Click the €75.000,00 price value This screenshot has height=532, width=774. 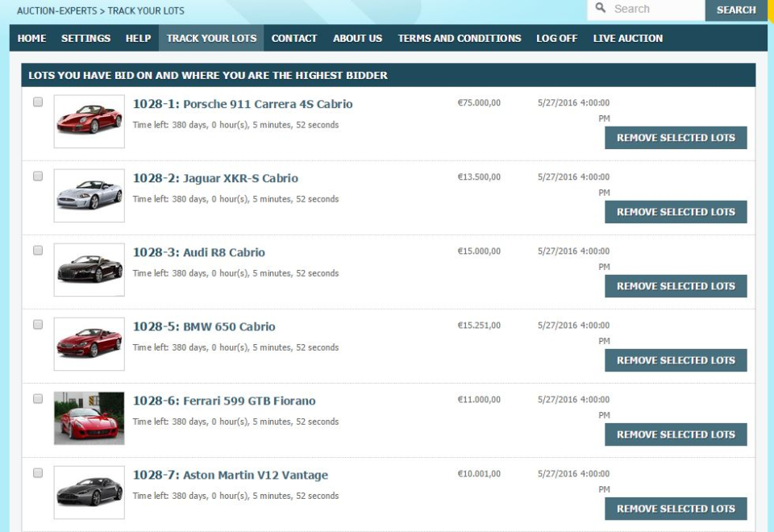point(479,102)
